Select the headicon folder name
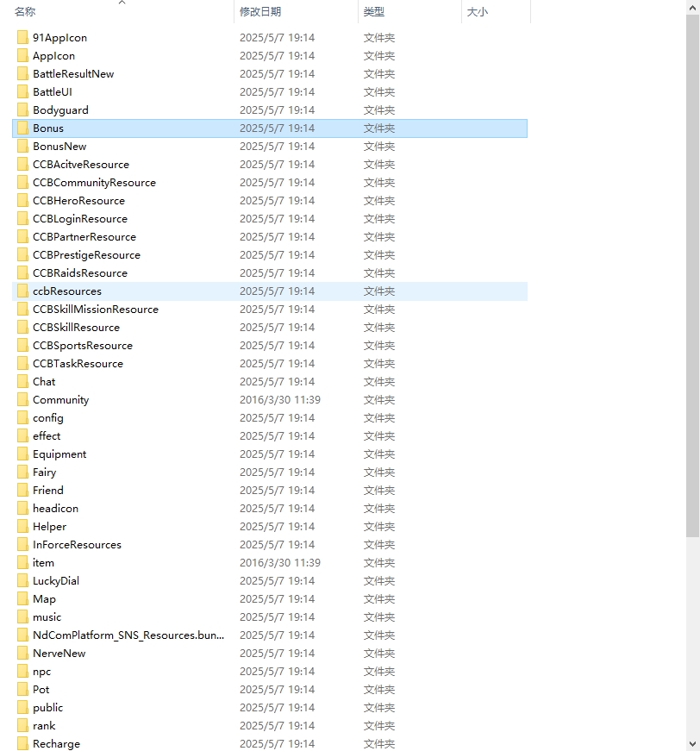Screen dimensions: 700x751 tap(55, 509)
